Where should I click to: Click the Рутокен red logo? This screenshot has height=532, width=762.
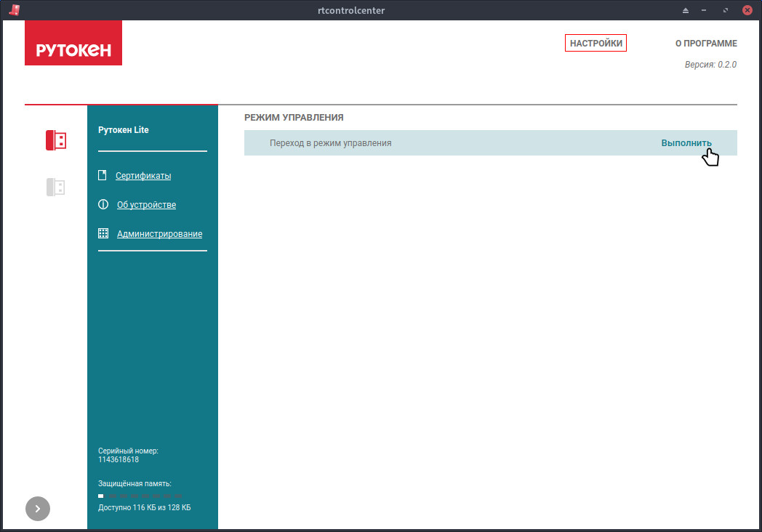click(73, 43)
